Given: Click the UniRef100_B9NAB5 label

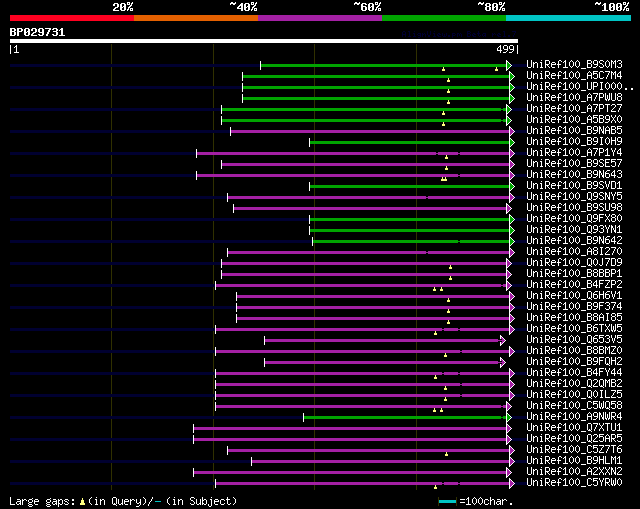Looking at the screenshot, I should [574, 130].
